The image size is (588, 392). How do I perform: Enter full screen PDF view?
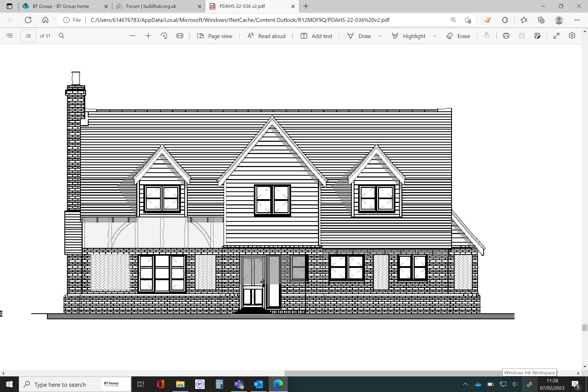click(556, 36)
